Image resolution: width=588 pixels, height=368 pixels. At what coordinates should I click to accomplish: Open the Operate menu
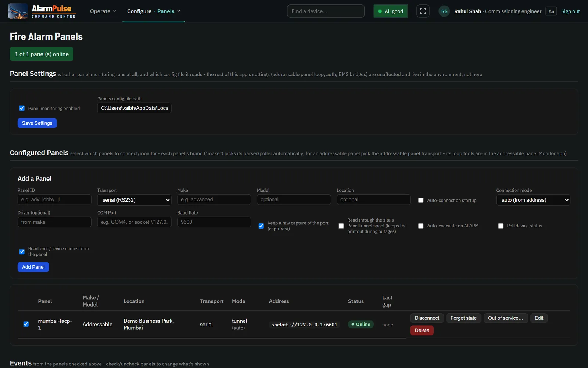point(103,11)
